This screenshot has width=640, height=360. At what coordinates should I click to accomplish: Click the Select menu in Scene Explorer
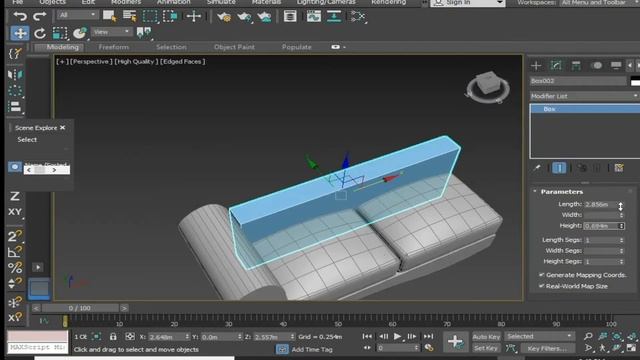(x=27, y=139)
